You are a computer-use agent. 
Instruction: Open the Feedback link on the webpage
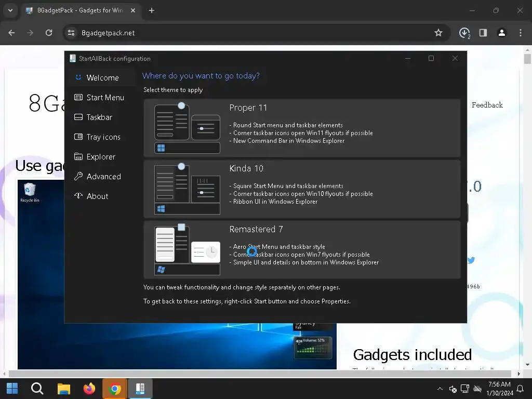click(487, 105)
